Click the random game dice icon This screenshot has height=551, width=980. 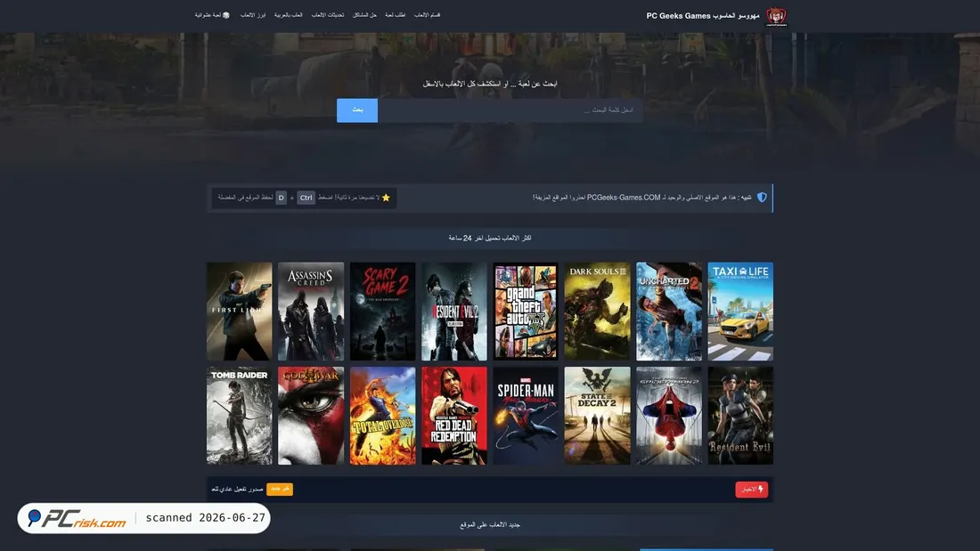click(226, 15)
